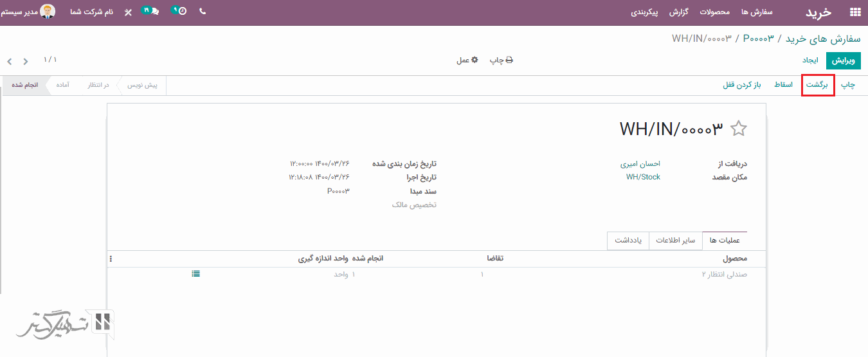Click the phone icon in top bar

[x=203, y=12]
